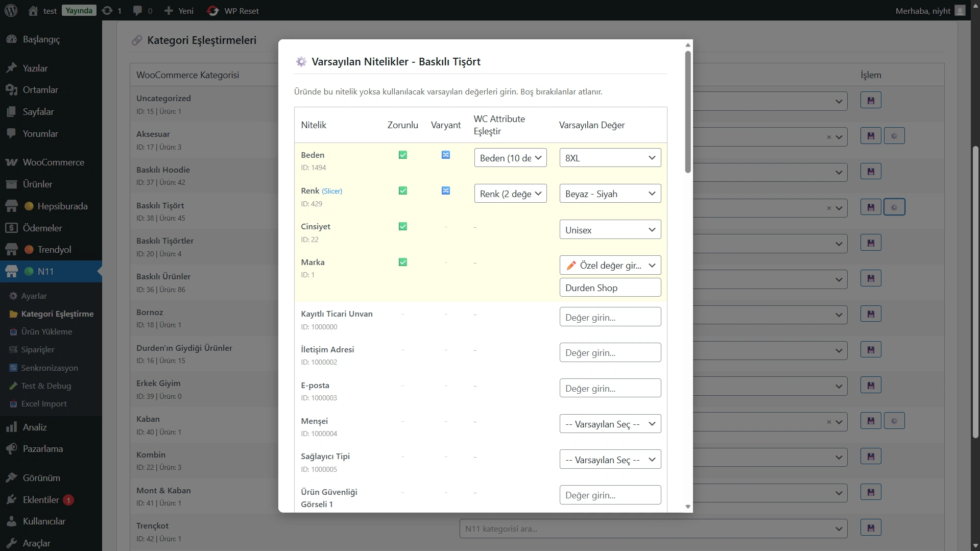
Task: Expand the Renk WC Attribute mapping dropdown
Action: [x=510, y=194]
